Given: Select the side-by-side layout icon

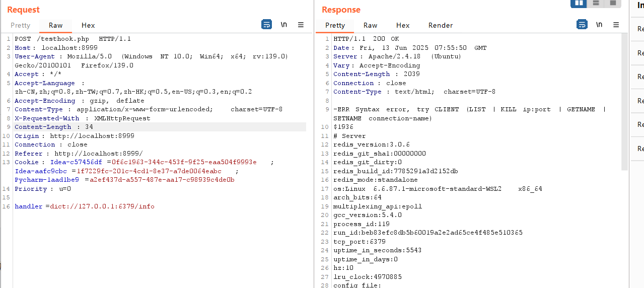Looking at the screenshot, I should 579,3.
